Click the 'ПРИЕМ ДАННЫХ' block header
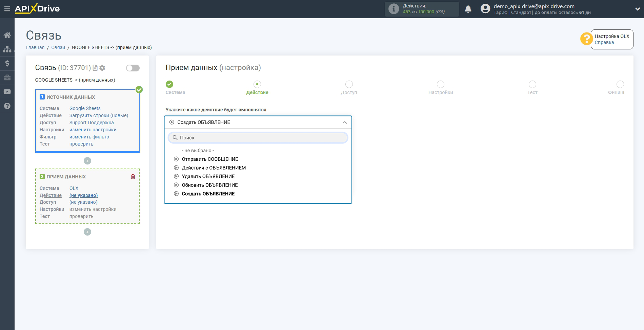The width and height of the screenshot is (644, 330). tap(66, 177)
